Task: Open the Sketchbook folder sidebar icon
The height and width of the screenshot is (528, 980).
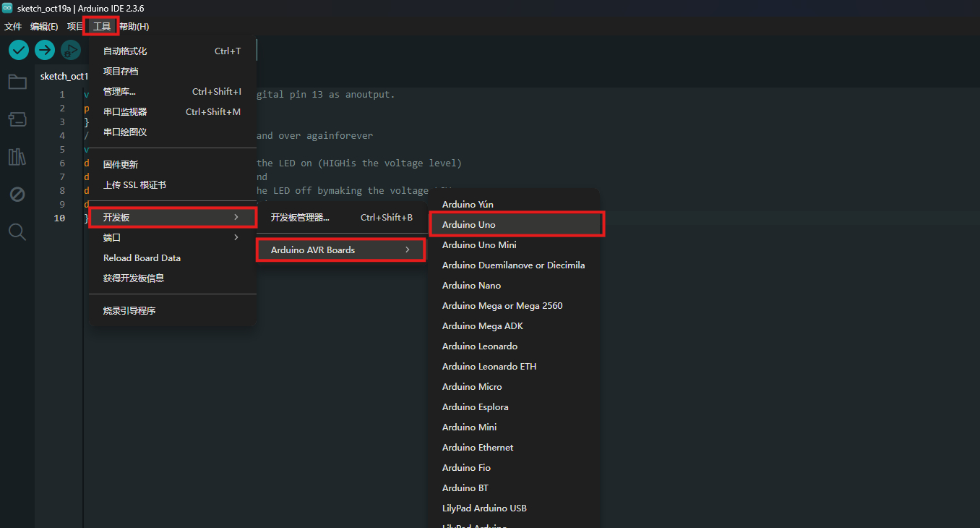Action: (x=17, y=82)
